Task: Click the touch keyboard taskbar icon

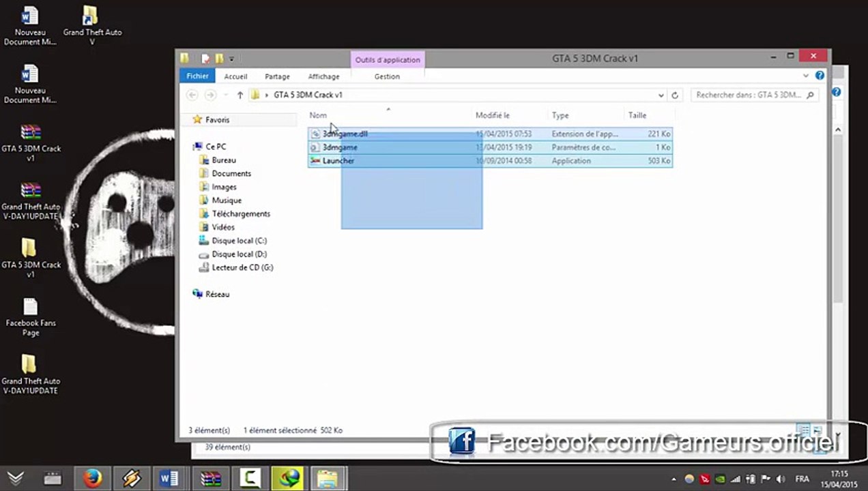Action: (x=53, y=479)
